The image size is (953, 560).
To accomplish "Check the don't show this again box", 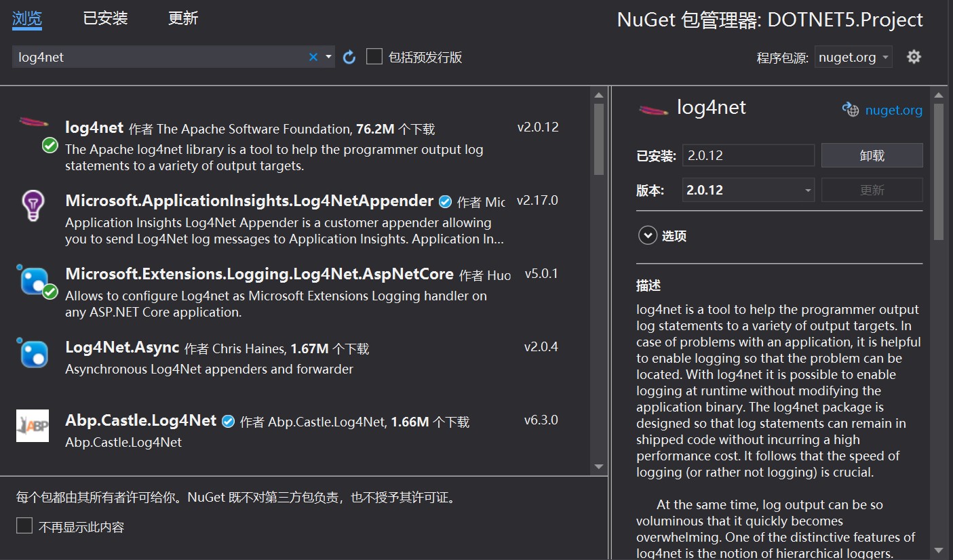I will point(24,525).
